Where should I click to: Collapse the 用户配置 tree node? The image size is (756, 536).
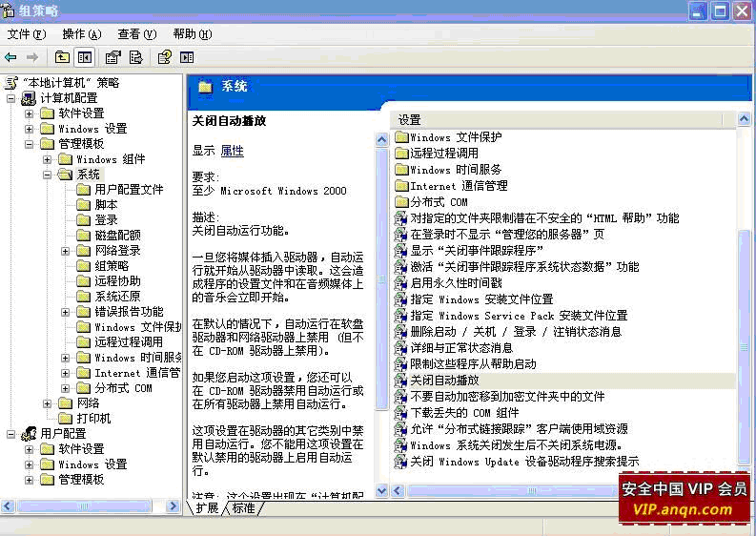click(10, 434)
